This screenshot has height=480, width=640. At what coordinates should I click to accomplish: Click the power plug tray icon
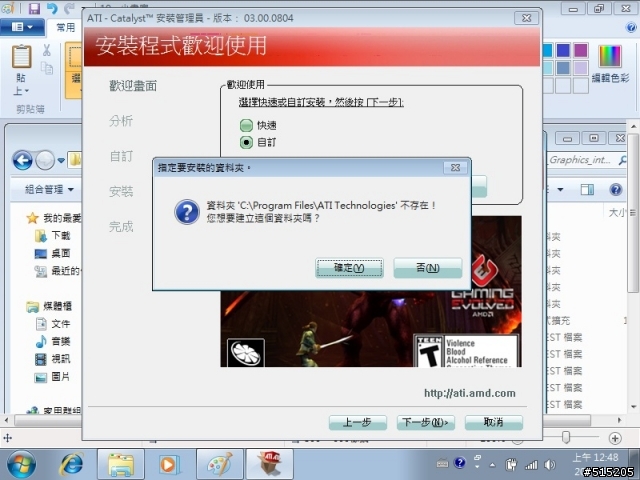point(511,464)
